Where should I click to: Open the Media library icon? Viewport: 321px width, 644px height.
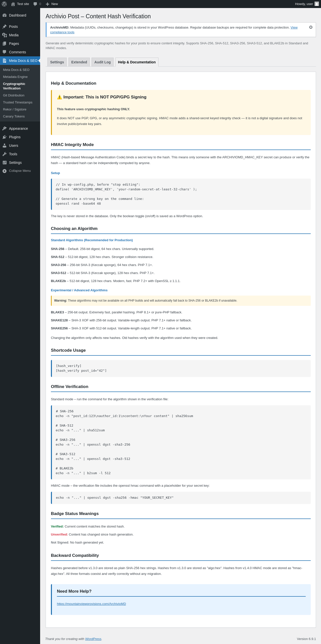(5, 35)
